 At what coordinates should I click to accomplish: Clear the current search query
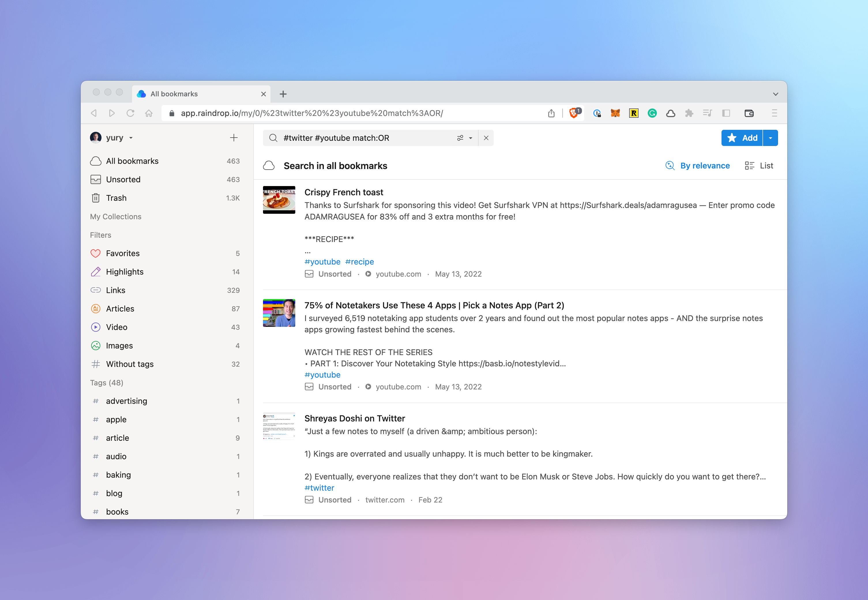tap(487, 138)
